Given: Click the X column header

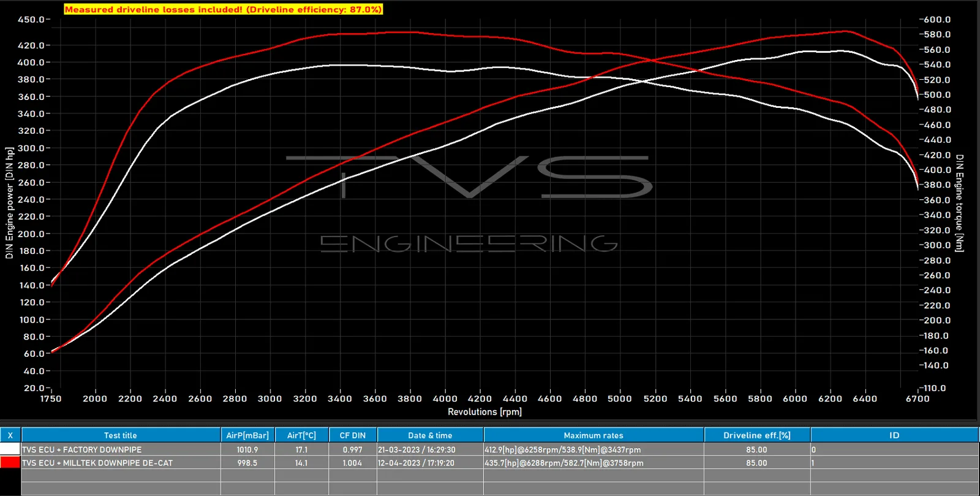Looking at the screenshot, I should (10, 435).
